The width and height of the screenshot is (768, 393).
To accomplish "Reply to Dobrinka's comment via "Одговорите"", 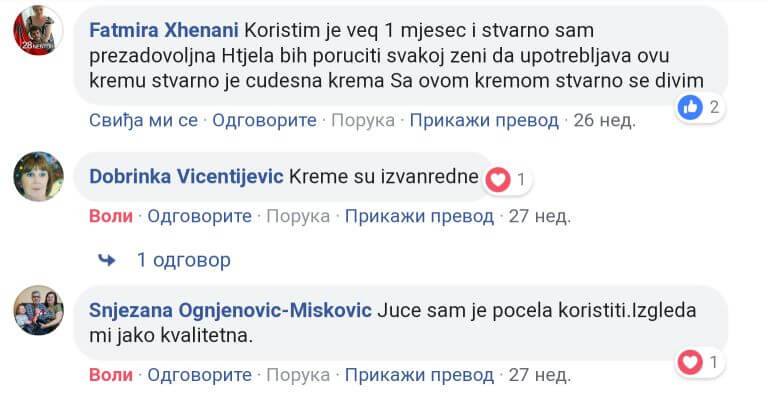I will 200,216.
